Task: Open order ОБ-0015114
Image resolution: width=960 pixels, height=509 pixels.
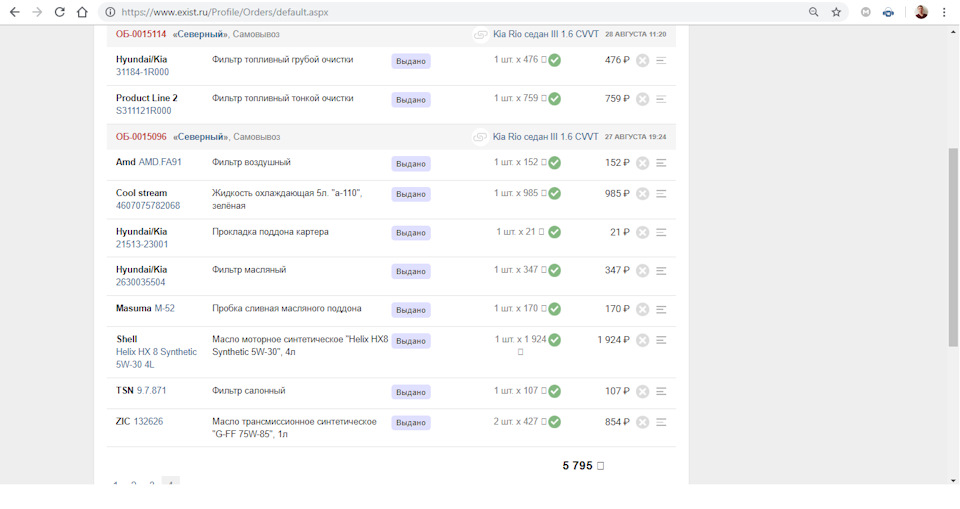Action: [141, 34]
